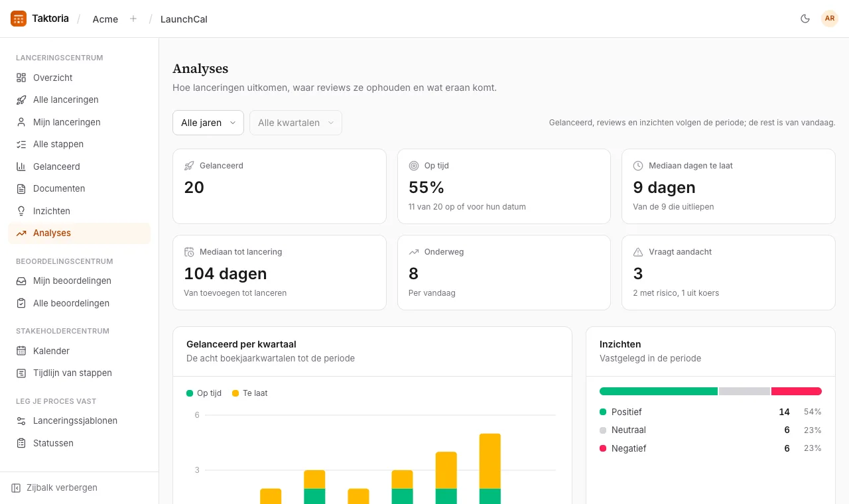Click the sliders icon beside Lanceringssjablonen

tap(21, 420)
